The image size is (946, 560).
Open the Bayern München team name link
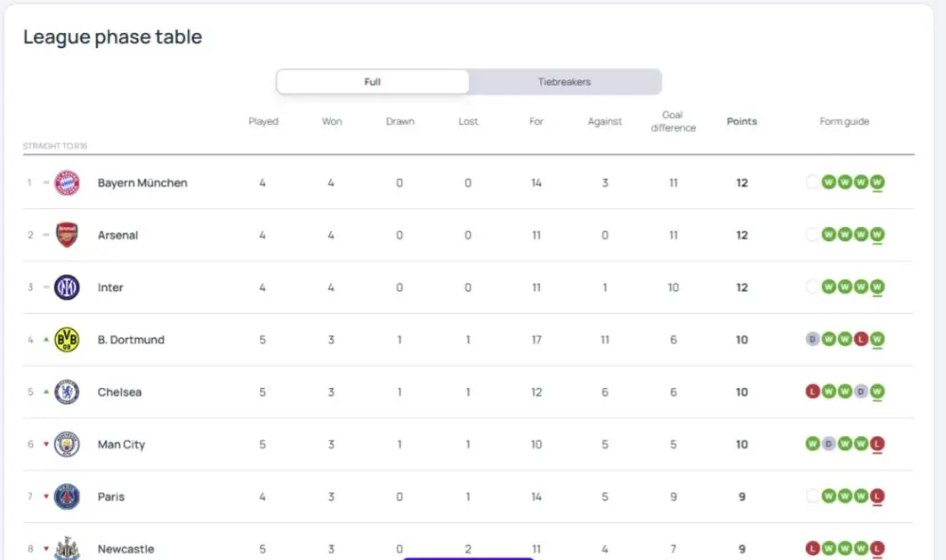coord(142,184)
